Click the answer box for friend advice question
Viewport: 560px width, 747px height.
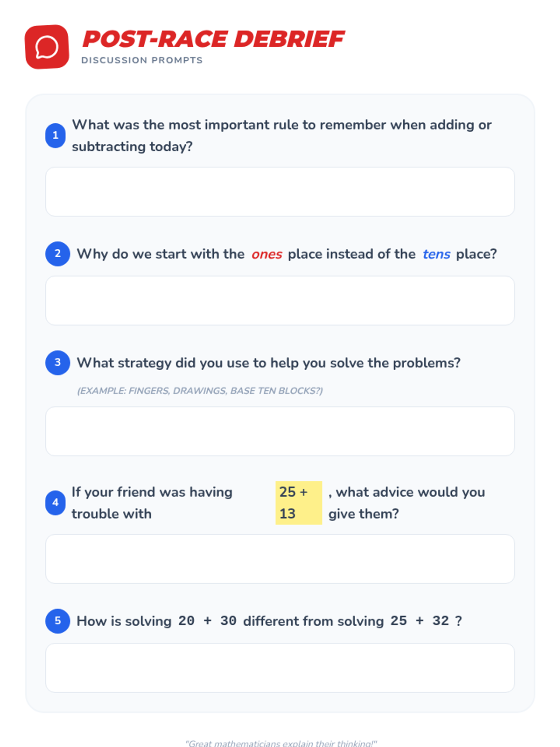pyautogui.click(x=280, y=558)
